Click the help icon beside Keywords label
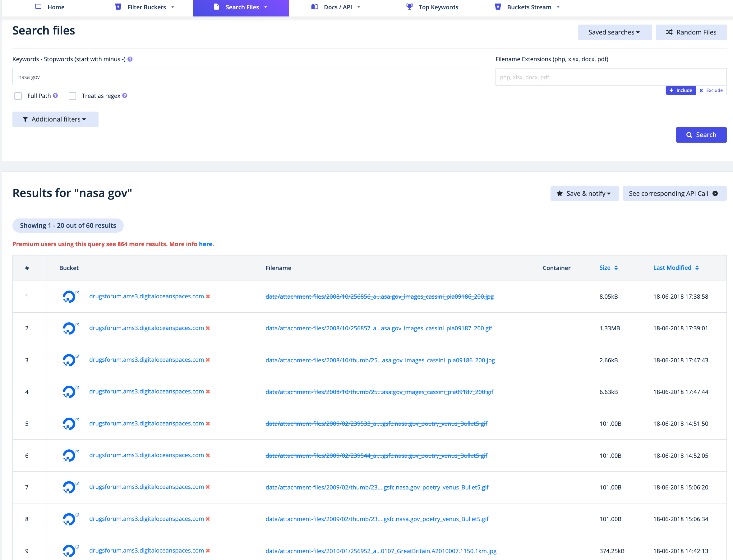Viewport: 733px width, 560px height. pos(130,59)
